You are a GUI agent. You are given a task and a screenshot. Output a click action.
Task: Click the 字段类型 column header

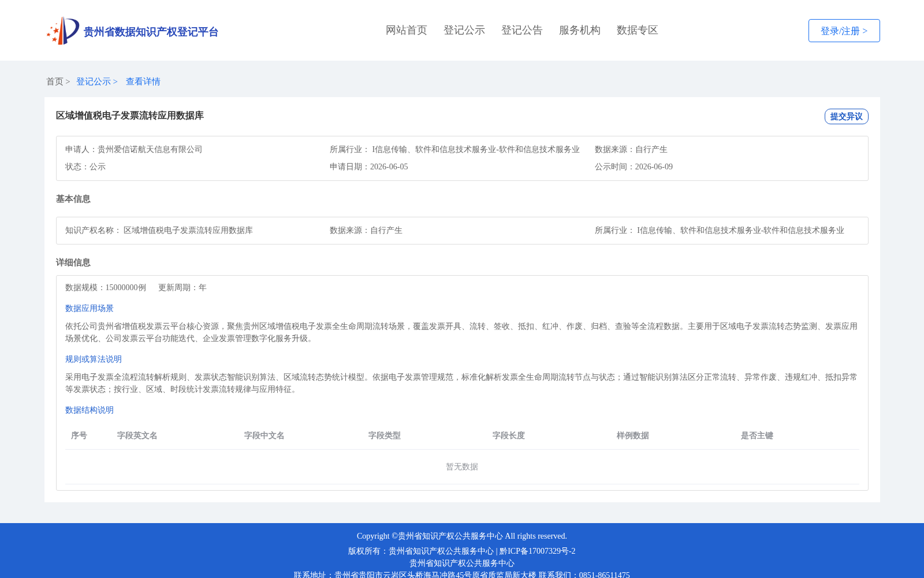coord(385,435)
